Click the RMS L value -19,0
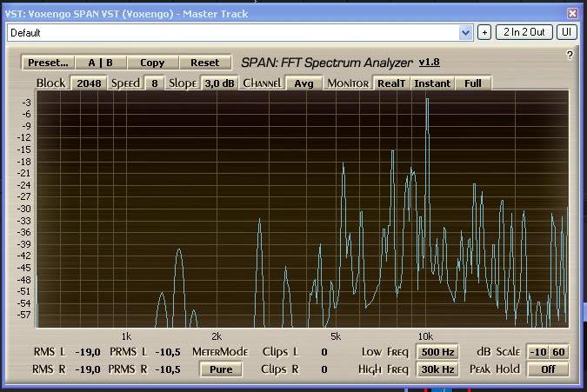The image size is (587, 392). (88, 352)
